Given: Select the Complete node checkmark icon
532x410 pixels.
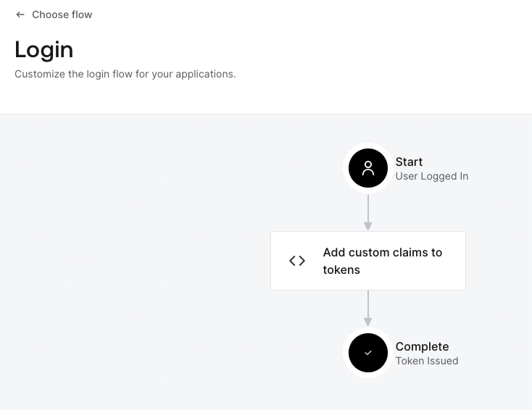Looking at the screenshot, I should pyautogui.click(x=368, y=353).
